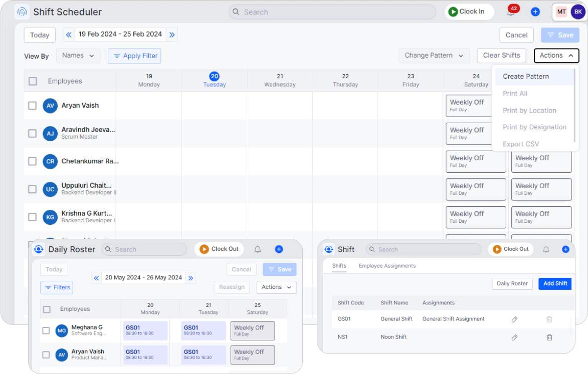
Task: Edit the GS01 General Shift row
Action: coord(514,319)
